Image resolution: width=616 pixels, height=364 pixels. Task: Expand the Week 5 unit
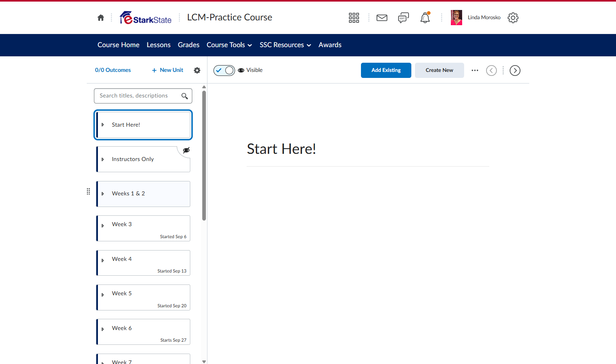tap(103, 295)
